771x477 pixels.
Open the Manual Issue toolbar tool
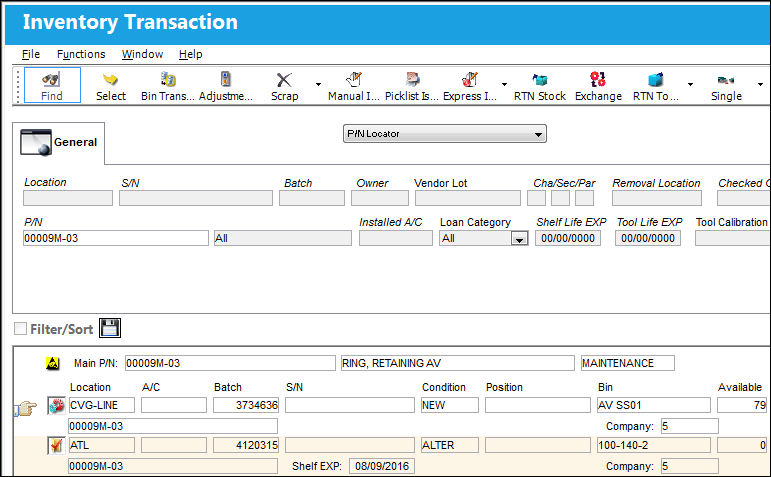coord(354,86)
